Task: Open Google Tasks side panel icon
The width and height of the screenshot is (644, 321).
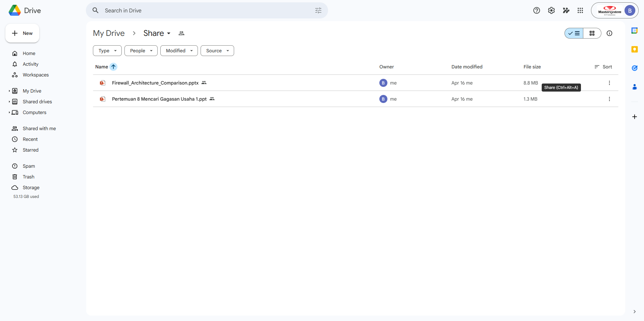Action: tap(635, 68)
